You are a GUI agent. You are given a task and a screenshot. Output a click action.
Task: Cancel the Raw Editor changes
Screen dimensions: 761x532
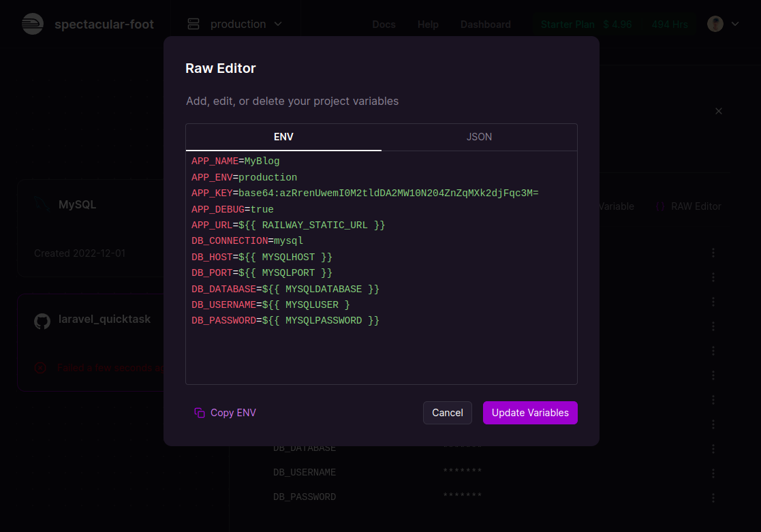tap(447, 413)
